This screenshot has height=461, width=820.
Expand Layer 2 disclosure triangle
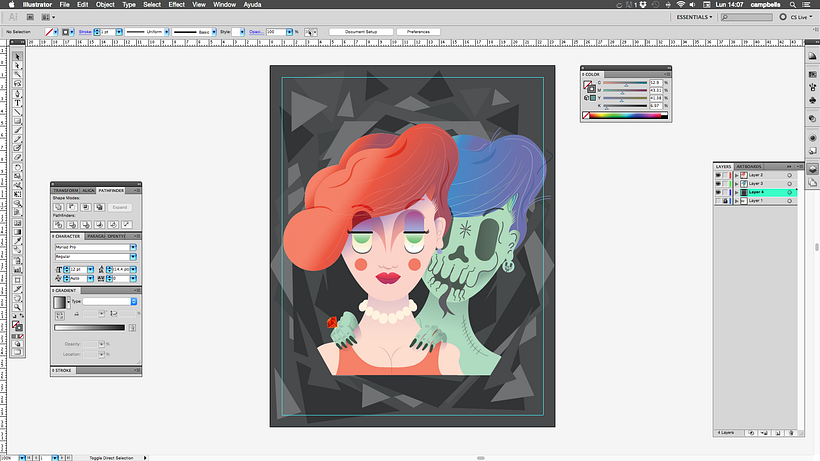click(737, 175)
